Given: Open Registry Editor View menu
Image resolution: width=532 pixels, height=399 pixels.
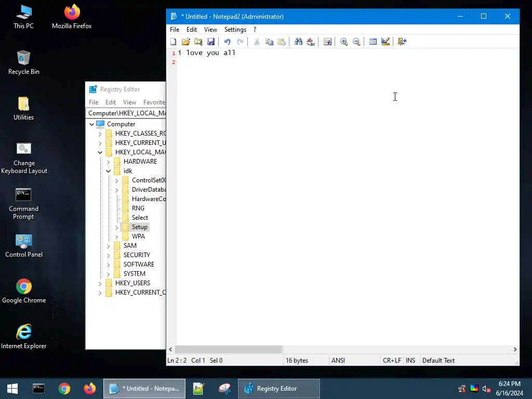Looking at the screenshot, I should (129, 102).
